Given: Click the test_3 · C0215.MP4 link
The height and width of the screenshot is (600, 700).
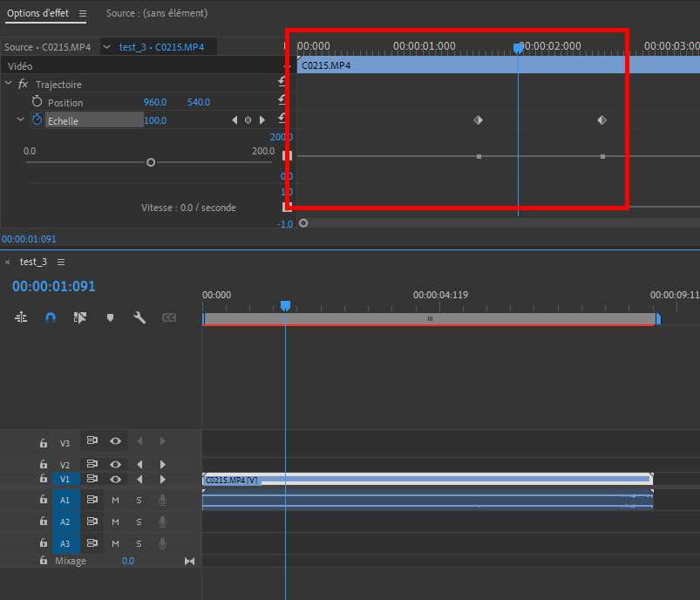Looking at the screenshot, I should pos(161,47).
